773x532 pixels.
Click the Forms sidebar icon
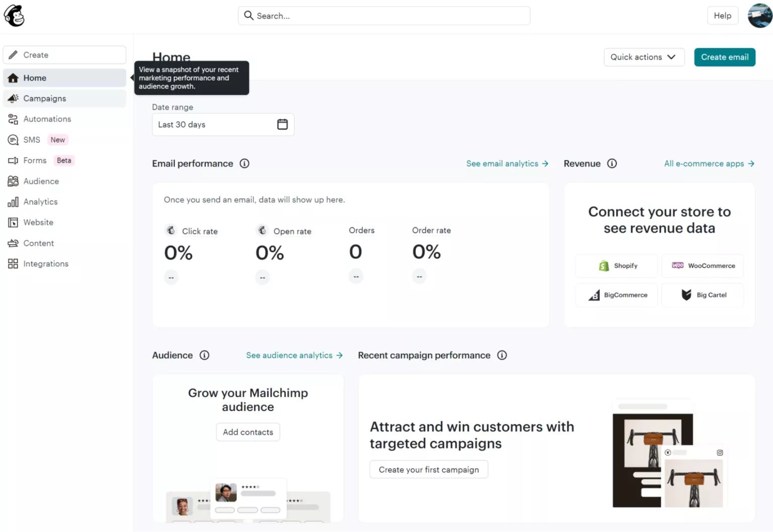[x=13, y=160]
